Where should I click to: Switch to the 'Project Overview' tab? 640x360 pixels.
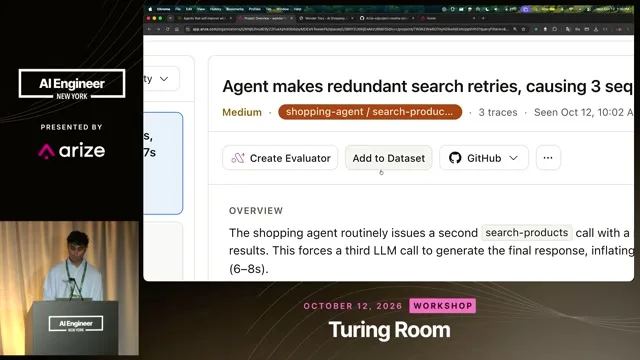265,18
